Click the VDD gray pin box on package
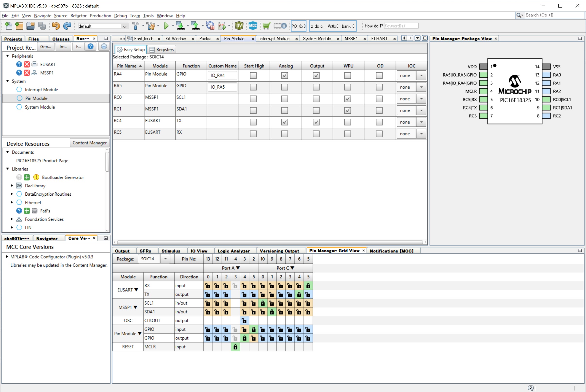The height and width of the screenshot is (392, 586). coord(483,67)
